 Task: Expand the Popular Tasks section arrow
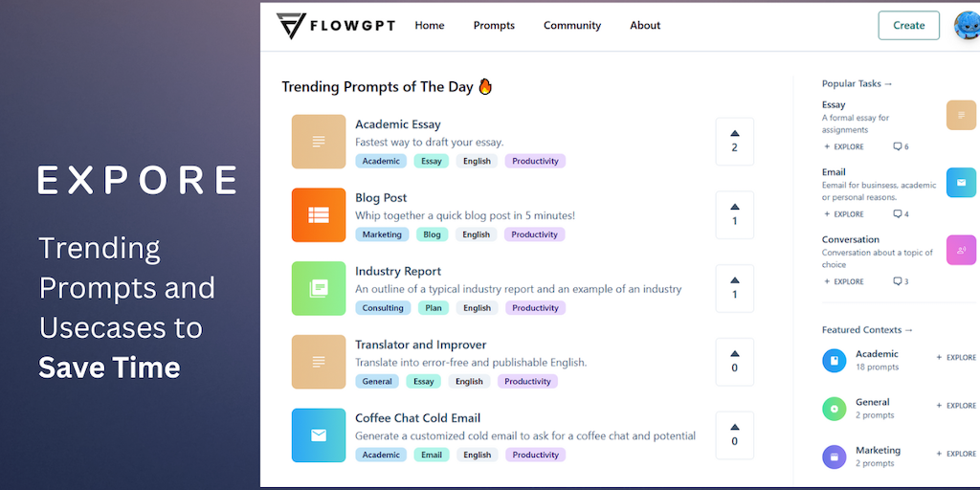pos(887,84)
